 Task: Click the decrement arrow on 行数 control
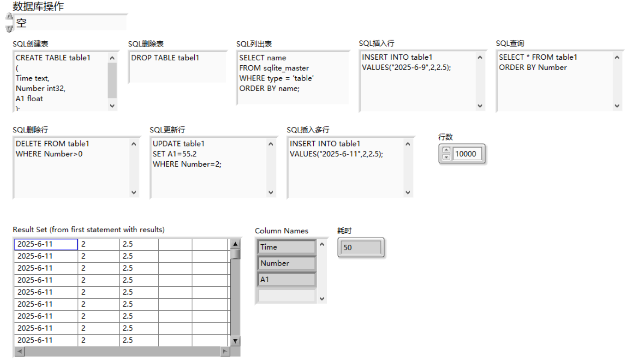pos(446,157)
